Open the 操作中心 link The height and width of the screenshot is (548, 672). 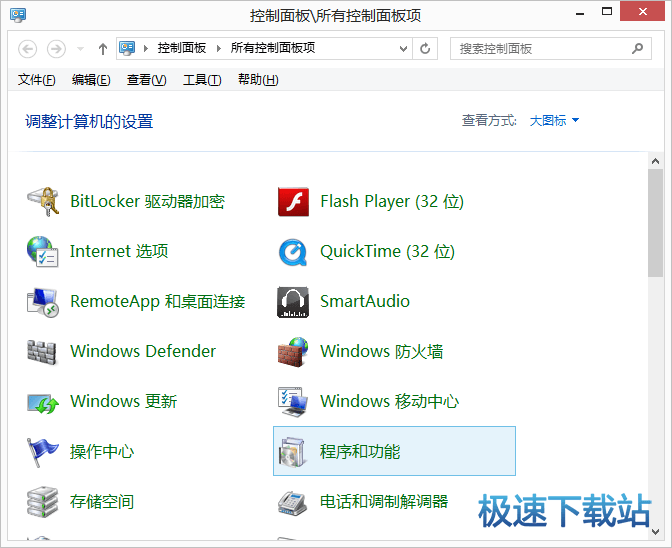click(102, 452)
